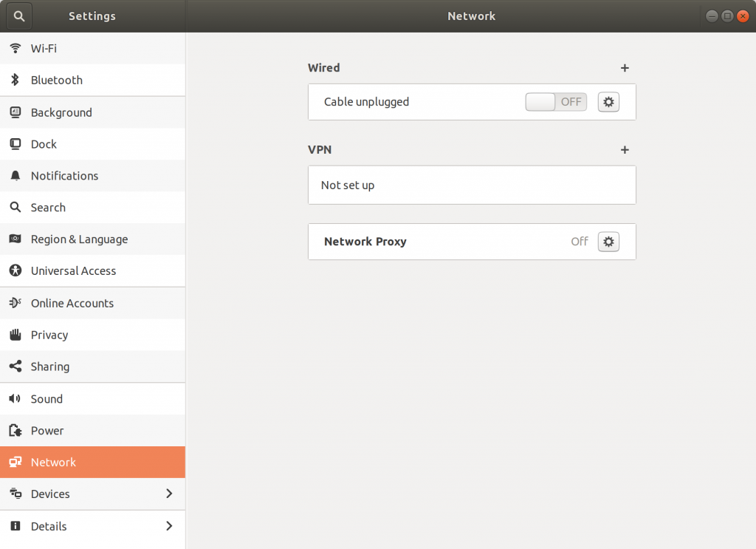Open Network Proxy gear settings
The height and width of the screenshot is (549, 756).
point(608,242)
